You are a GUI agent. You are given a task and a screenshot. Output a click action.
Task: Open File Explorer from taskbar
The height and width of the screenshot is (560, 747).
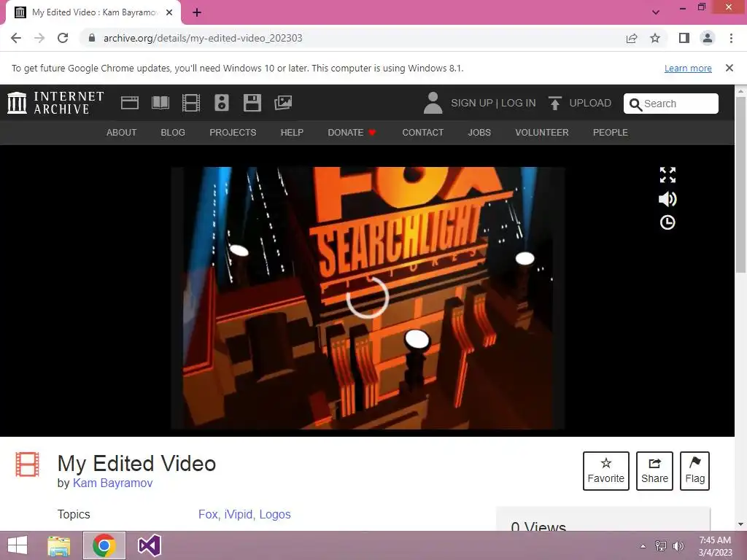point(59,545)
